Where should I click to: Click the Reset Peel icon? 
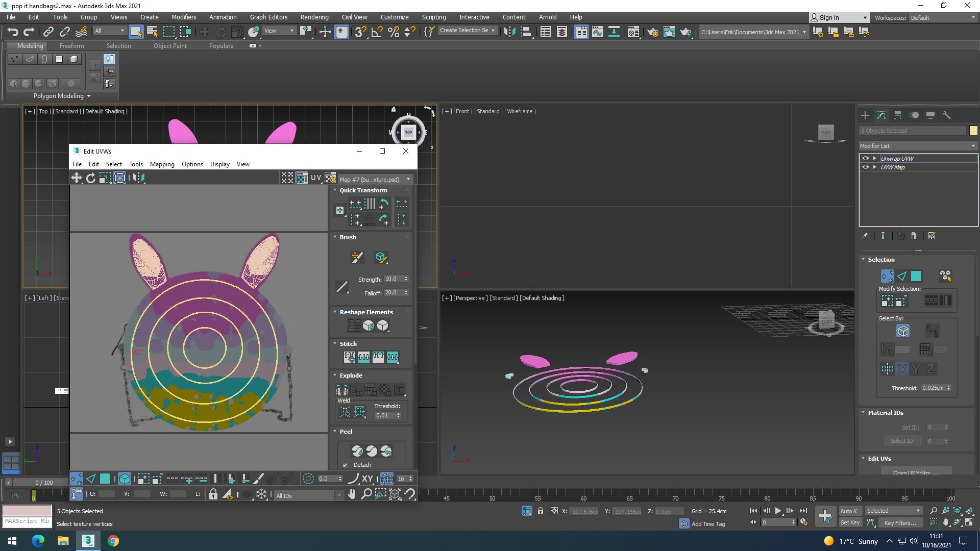point(386,451)
